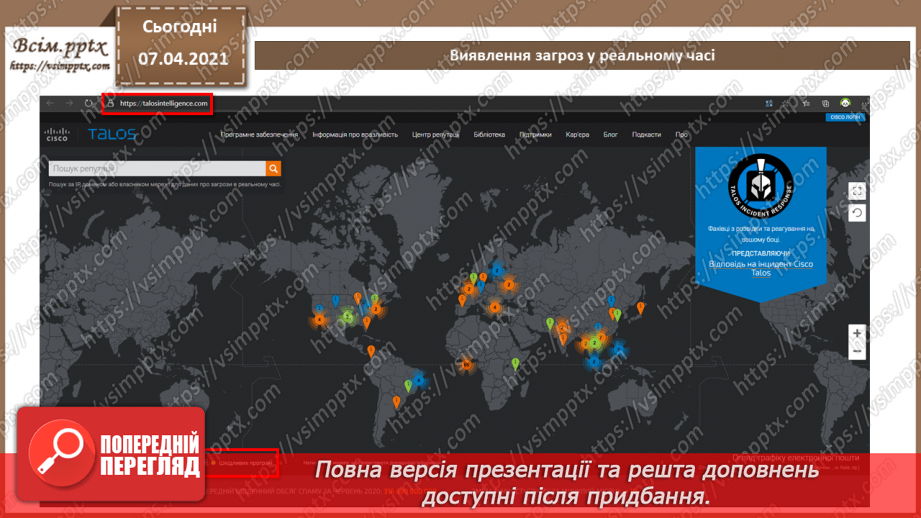Click the orange marker over Japan
Viewport: 921px width, 518px height.
[641, 308]
